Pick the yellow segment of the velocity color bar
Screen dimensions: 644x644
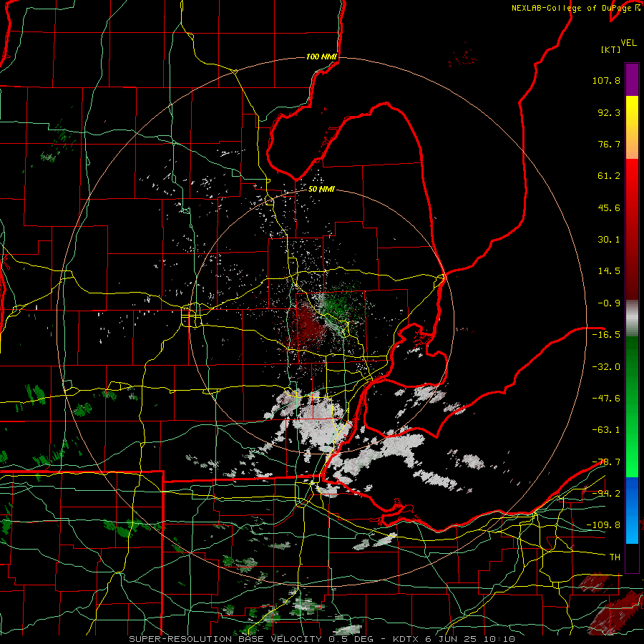tap(632, 119)
